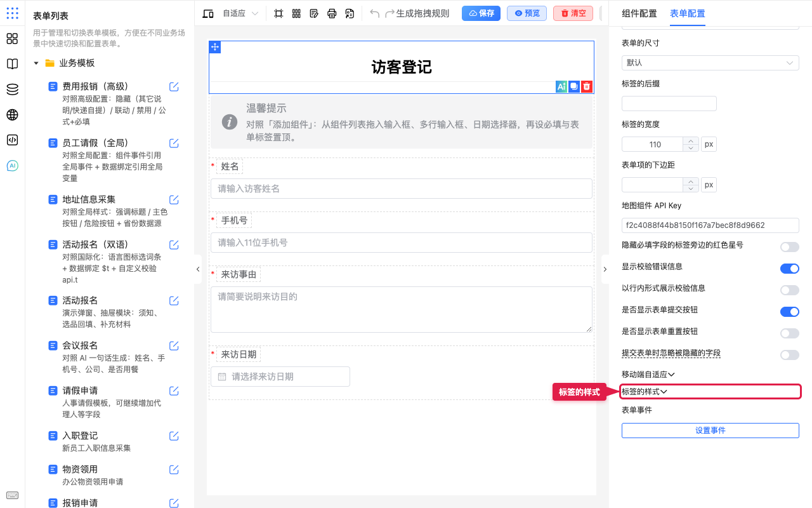Screen dimensions: 812x508
Task: Click the 设置事件 button
Action: pyautogui.click(x=710, y=431)
